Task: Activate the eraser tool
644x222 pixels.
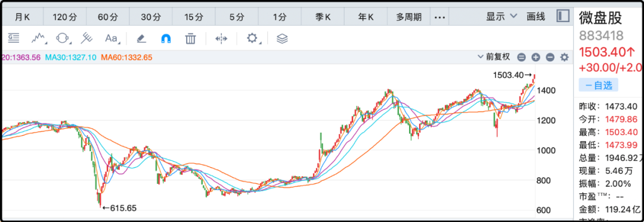Action: pos(141,39)
